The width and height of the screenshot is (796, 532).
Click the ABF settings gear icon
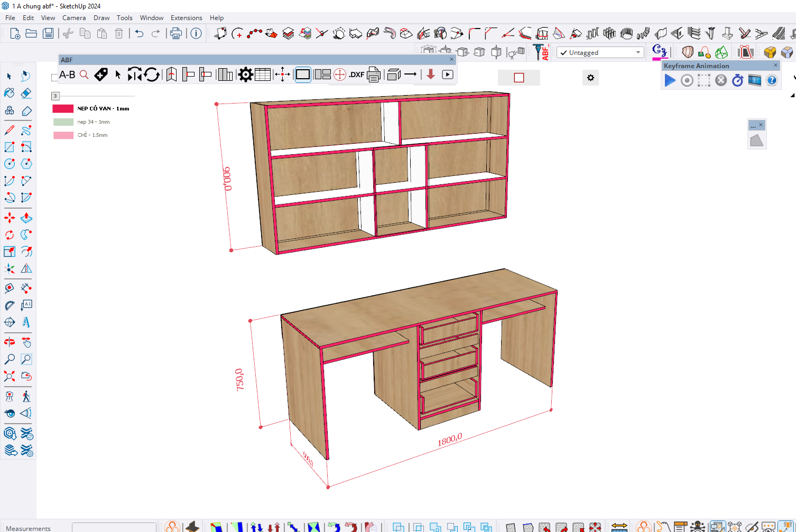click(245, 74)
